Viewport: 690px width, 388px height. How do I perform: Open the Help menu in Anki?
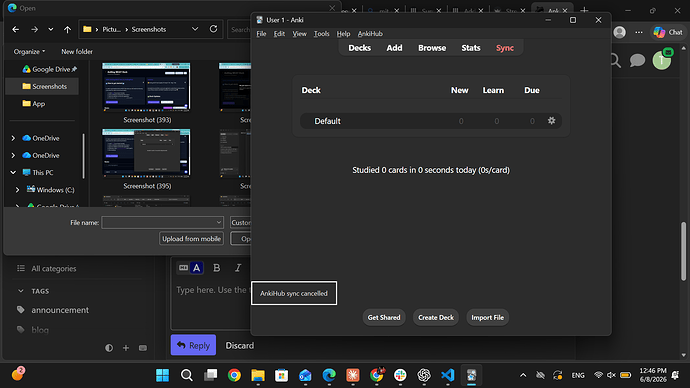click(343, 34)
